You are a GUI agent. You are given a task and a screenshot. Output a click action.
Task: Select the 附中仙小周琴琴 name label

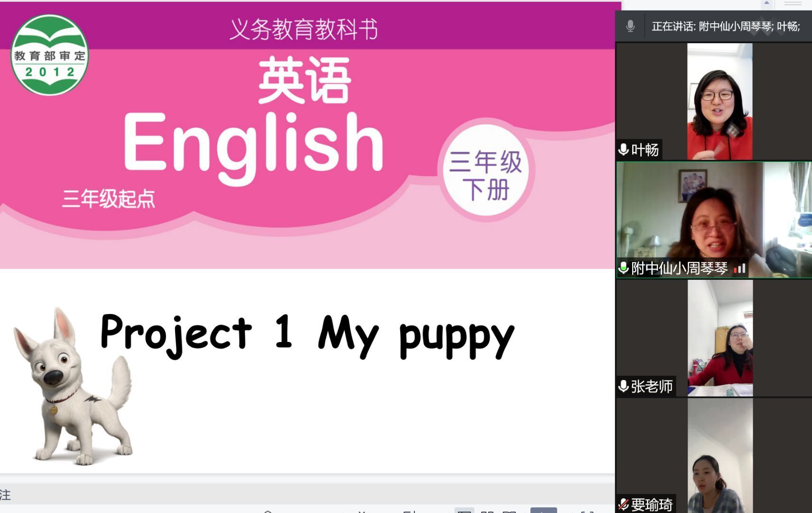point(679,268)
